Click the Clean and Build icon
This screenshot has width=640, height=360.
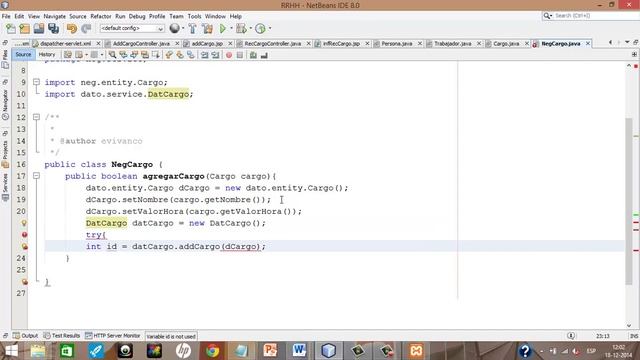pyautogui.click(x=207, y=29)
